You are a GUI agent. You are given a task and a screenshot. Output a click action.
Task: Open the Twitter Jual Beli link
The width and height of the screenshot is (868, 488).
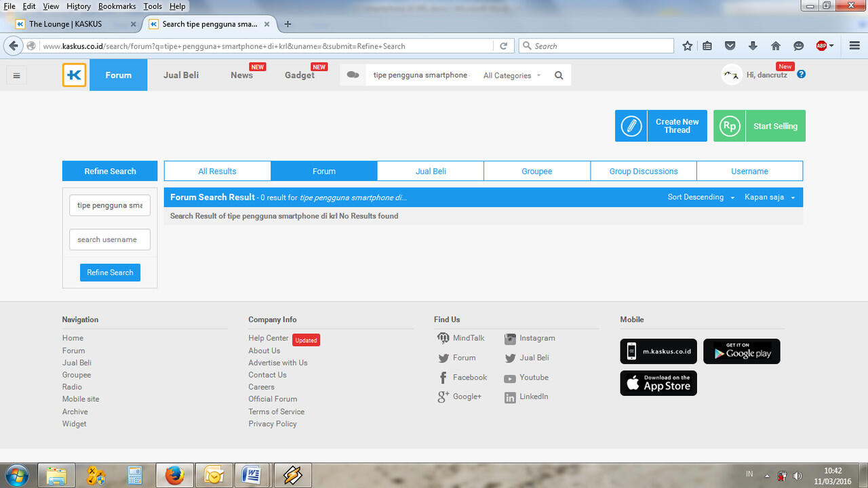(x=534, y=358)
